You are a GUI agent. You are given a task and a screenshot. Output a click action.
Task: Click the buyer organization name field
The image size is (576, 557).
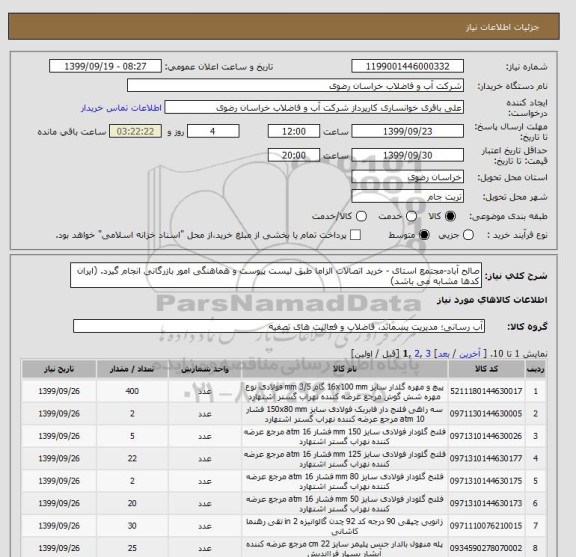pyautogui.click(x=295, y=86)
